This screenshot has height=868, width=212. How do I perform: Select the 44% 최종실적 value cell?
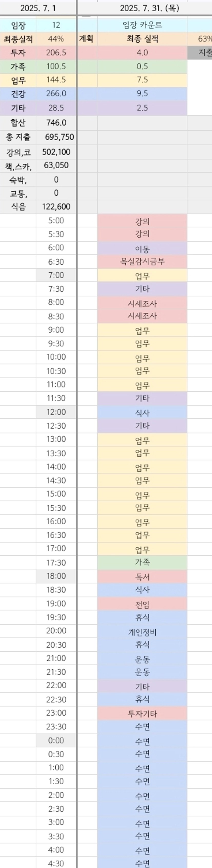tap(56, 39)
